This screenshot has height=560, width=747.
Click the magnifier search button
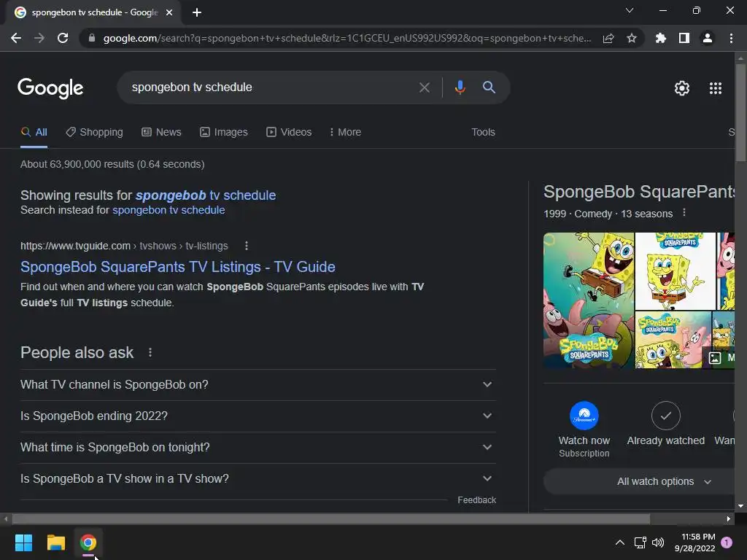click(x=489, y=87)
